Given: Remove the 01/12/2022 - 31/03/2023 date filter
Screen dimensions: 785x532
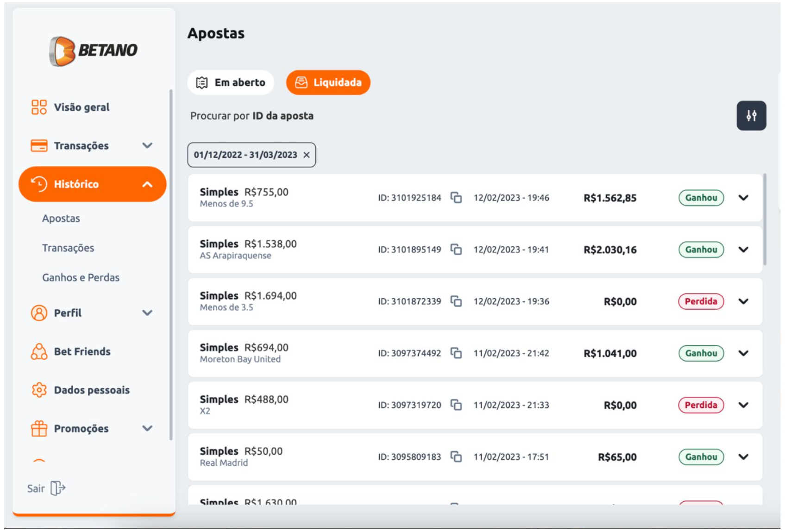Looking at the screenshot, I should tap(306, 155).
